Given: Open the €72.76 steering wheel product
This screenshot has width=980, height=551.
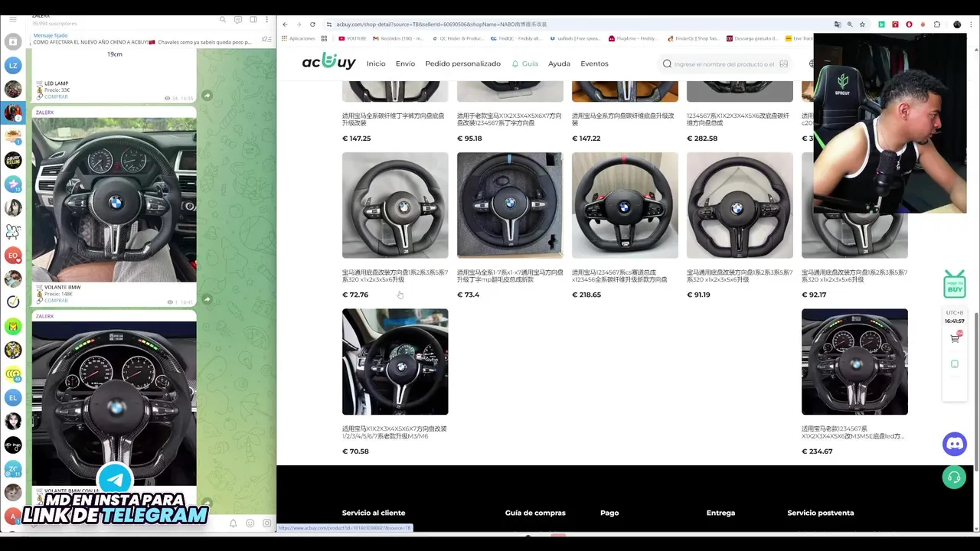Looking at the screenshot, I should coord(395,205).
